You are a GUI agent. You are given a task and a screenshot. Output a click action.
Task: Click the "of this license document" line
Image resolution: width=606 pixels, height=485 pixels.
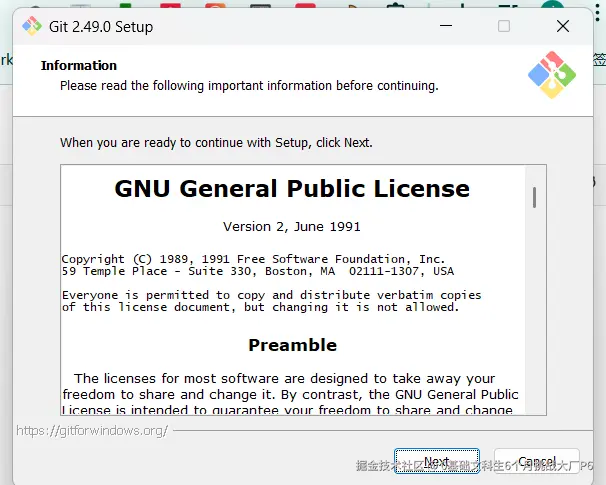[261, 307]
